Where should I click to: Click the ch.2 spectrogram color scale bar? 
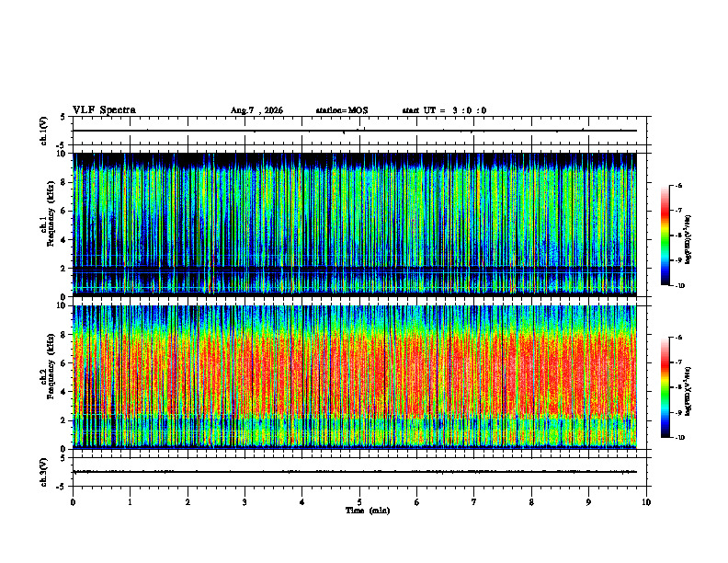pos(665,387)
